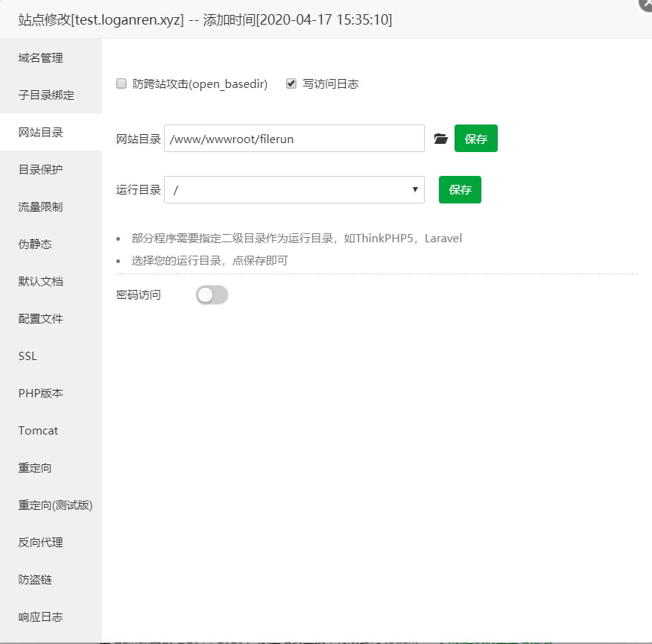Uncheck the 写访问日志 checkbox
652x644 pixels.
(291, 83)
